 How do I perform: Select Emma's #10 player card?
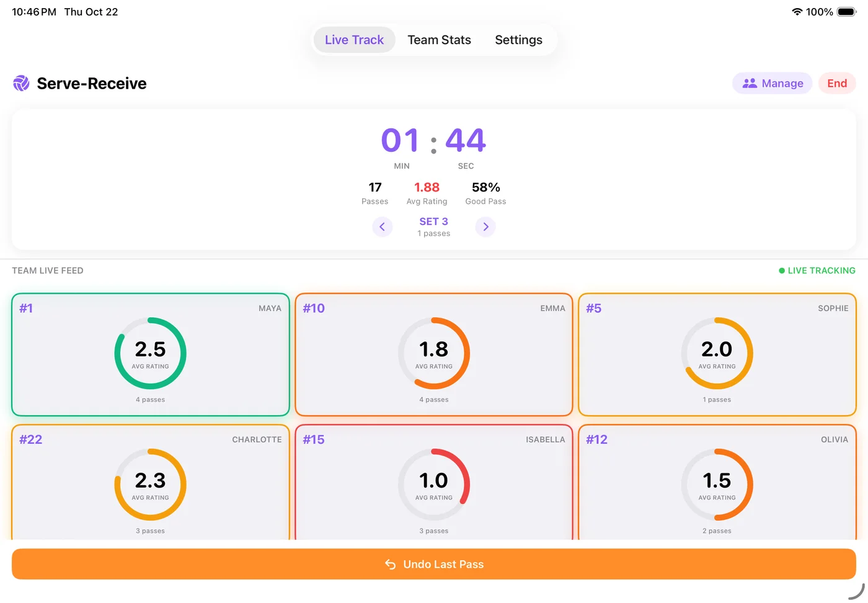434,354
